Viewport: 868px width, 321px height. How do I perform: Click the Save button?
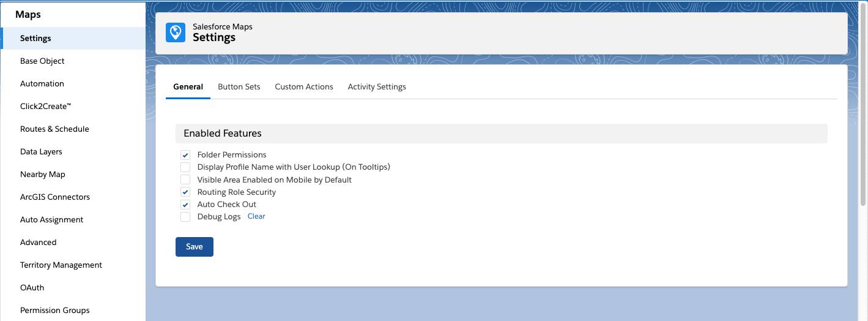195,247
